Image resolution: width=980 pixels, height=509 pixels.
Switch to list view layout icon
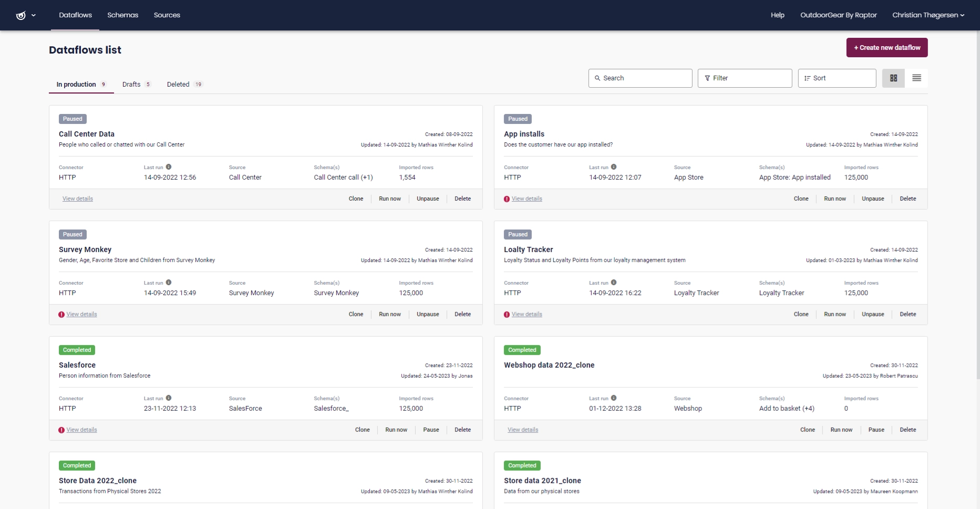point(916,78)
